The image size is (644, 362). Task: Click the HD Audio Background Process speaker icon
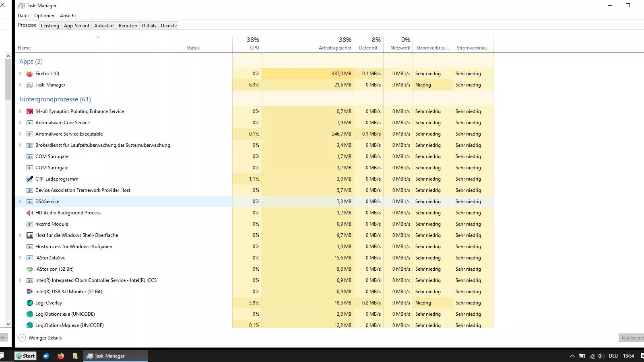pos(29,213)
